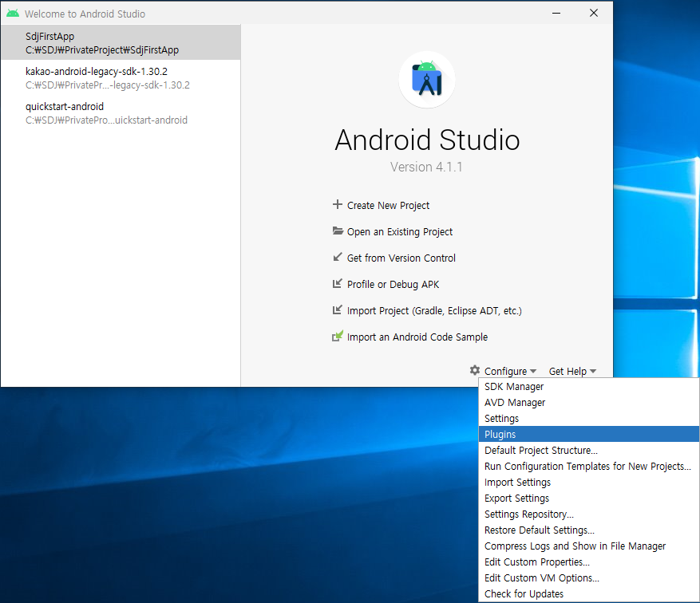Click the import icon beside Import Project (Gradle)
Image resolution: width=700 pixels, height=603 pixels.
click(337, 310)
